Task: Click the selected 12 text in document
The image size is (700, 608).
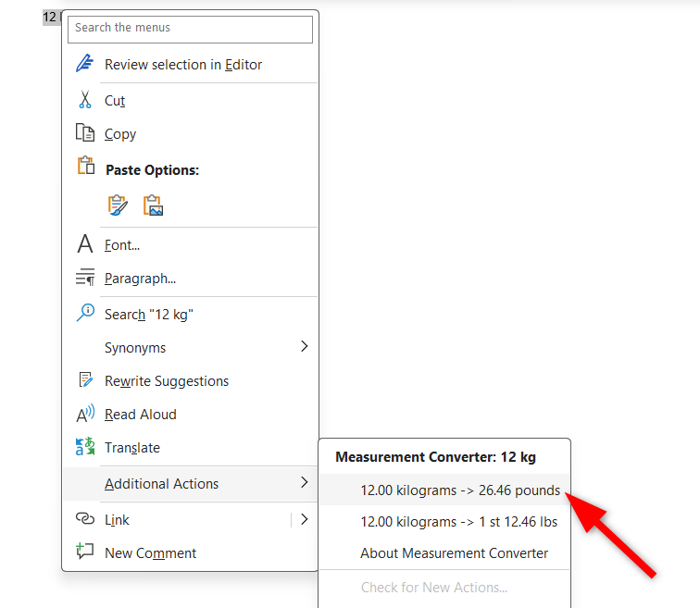Action: (49, 18)
